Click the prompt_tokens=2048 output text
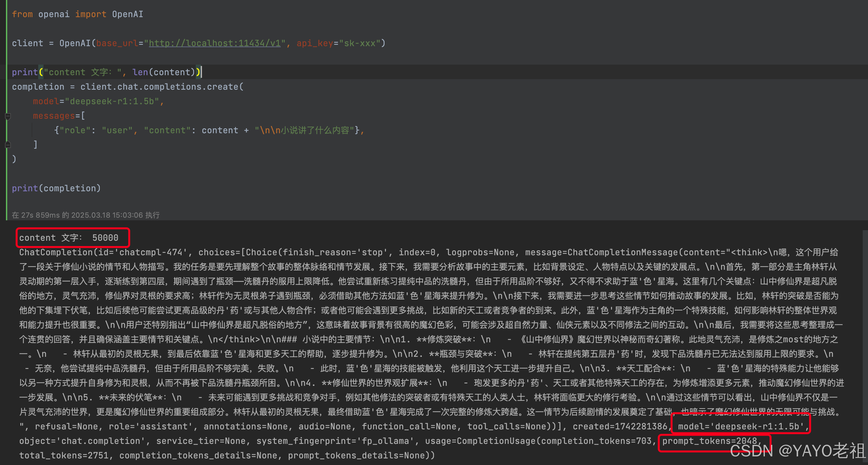This screenshot has width=868, height=465. coord(709,441)
